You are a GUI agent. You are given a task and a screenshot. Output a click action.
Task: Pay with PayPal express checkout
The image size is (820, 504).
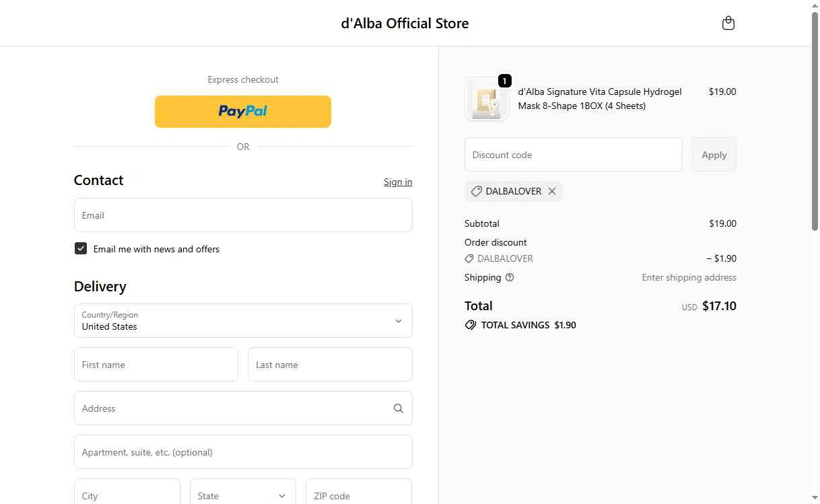(x=243, y=112)
